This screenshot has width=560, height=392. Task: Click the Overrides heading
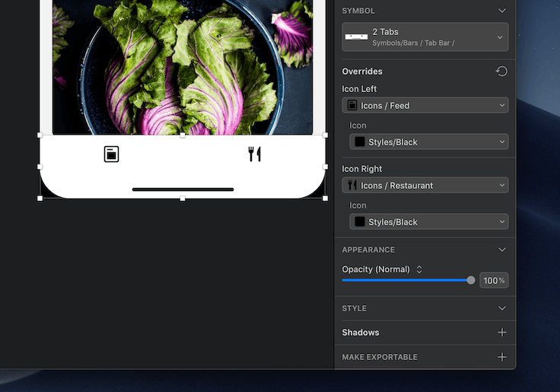click(x=362, y=72)
